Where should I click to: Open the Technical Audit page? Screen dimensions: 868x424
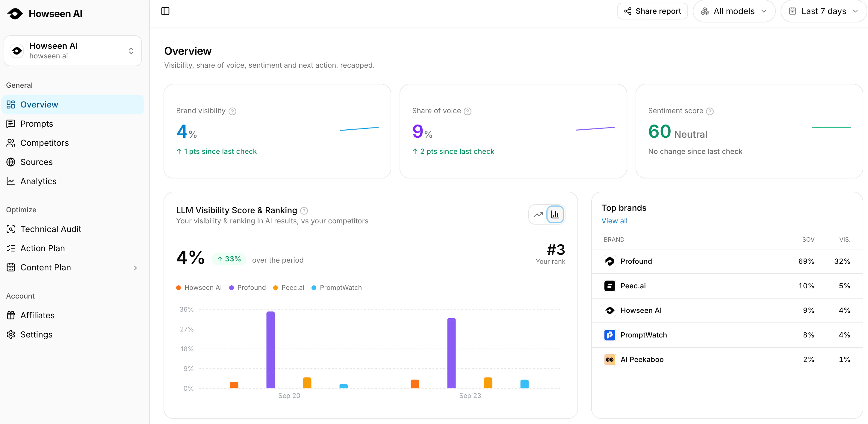point(73,229)
